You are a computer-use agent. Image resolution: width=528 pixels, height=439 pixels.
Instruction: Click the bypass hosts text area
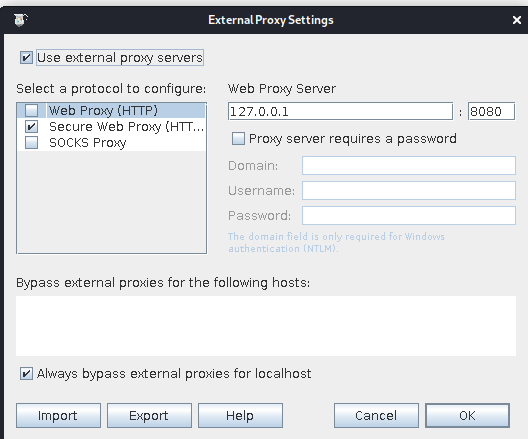266,326
